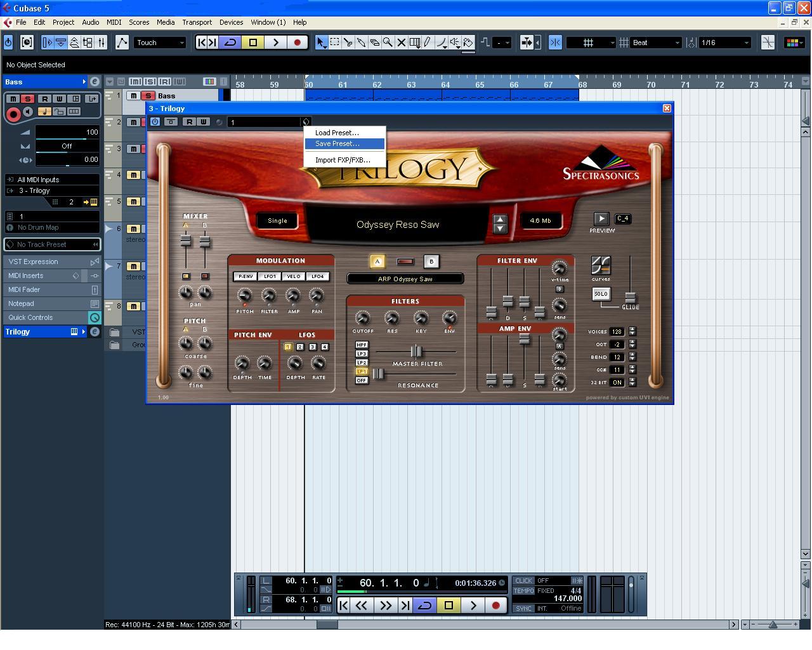
Task: Pick the Split scissors tool
Action: (348, 43)
